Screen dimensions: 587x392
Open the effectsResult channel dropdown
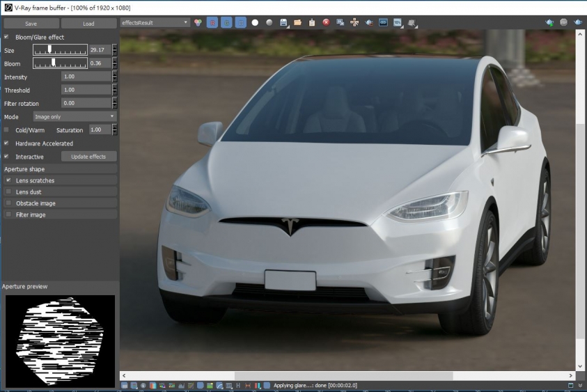tap(155, 22)
